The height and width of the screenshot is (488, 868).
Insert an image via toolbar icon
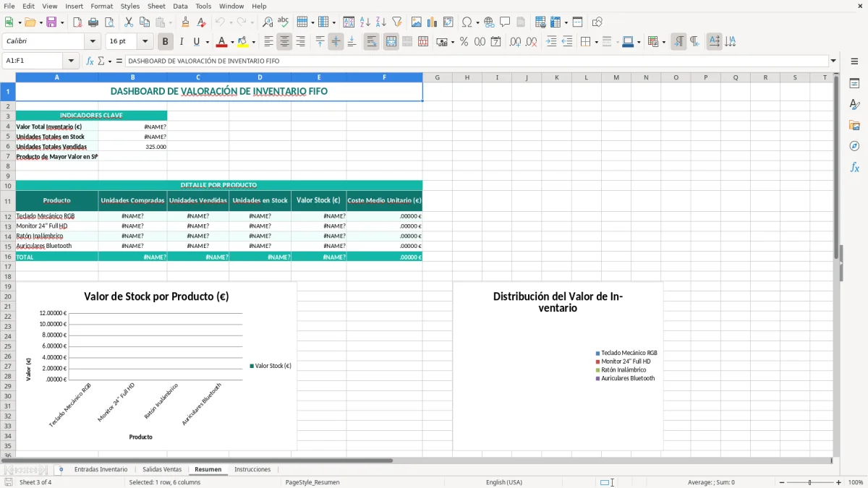click(417, 22)
